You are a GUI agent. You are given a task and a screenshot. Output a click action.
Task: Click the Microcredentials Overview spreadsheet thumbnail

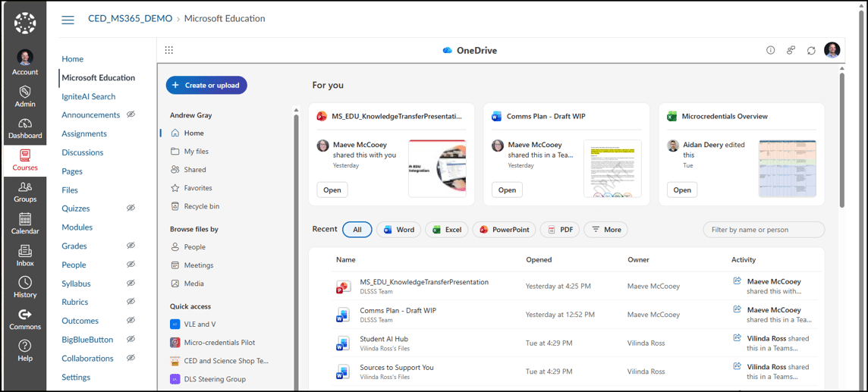787,168
